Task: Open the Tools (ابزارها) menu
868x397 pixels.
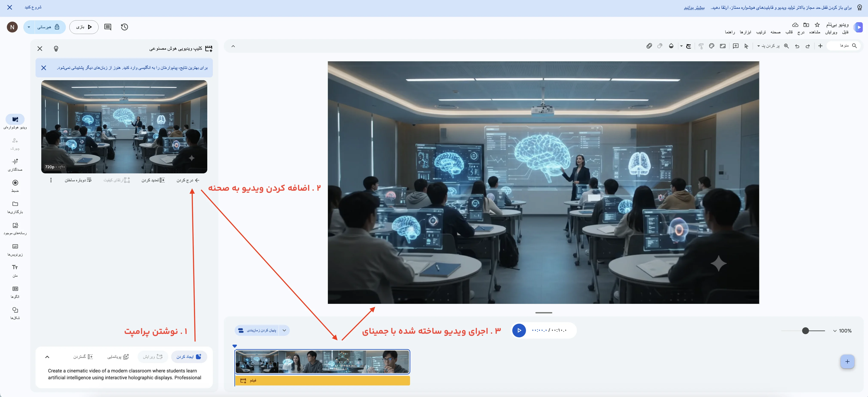Action: pyautogui.click(x=745, y=32)
